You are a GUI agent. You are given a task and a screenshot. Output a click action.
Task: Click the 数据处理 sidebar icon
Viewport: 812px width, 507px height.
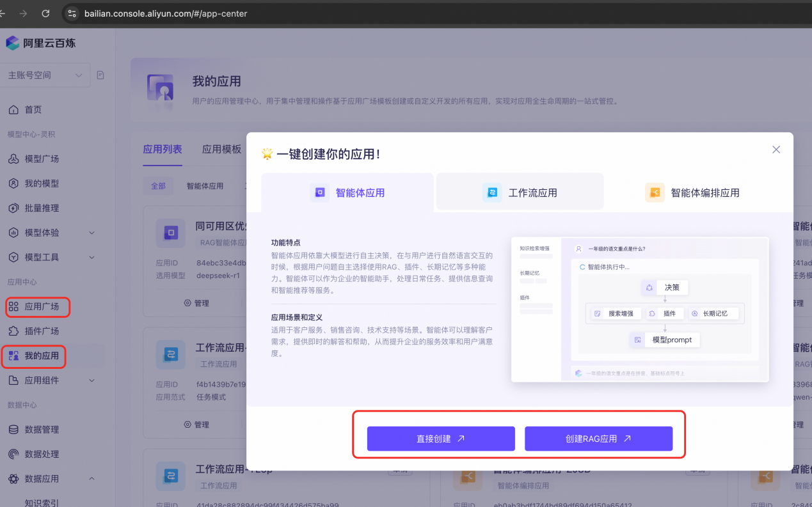click(x=13, y=454)
